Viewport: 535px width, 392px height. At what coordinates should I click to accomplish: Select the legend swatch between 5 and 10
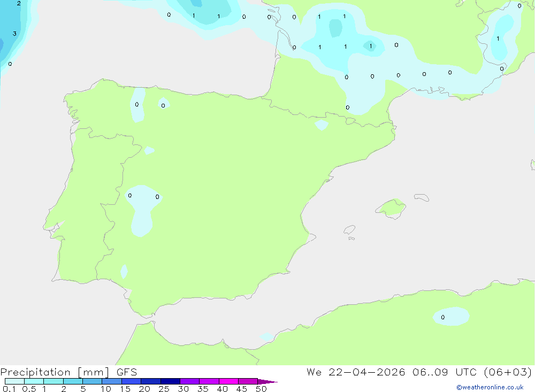[x=93, y=381]
